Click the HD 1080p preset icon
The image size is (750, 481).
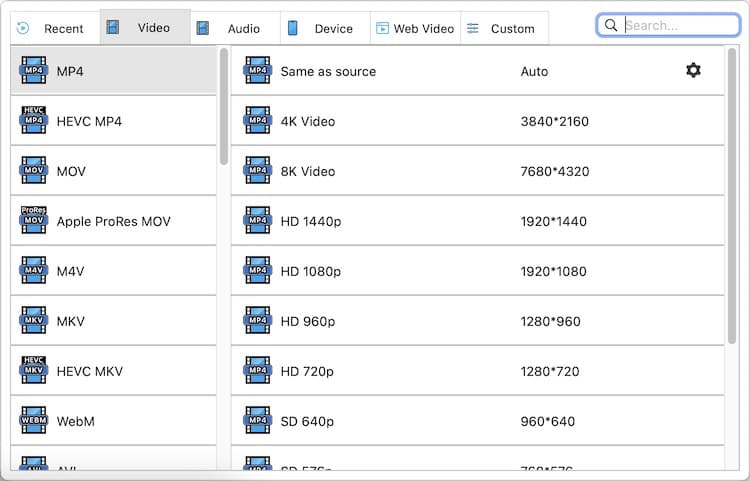(x=257, y=270)
